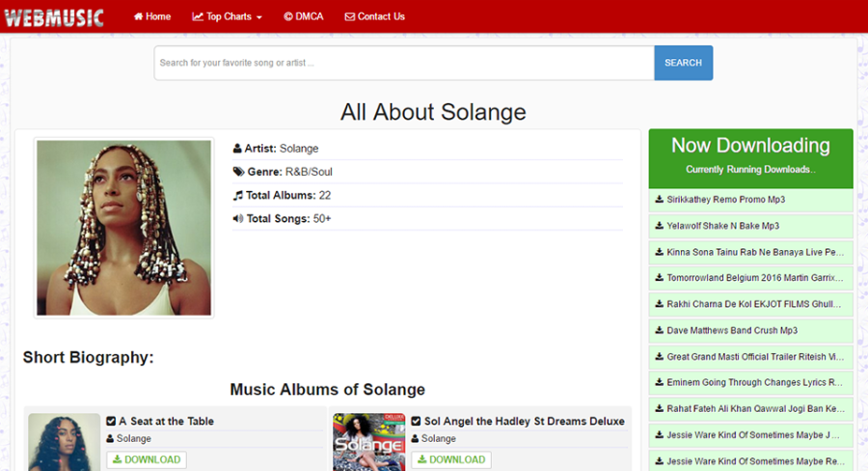868x471 pixels.
Task: Click the chart icon beside Top Charts
Action: [x=198, y=16]
